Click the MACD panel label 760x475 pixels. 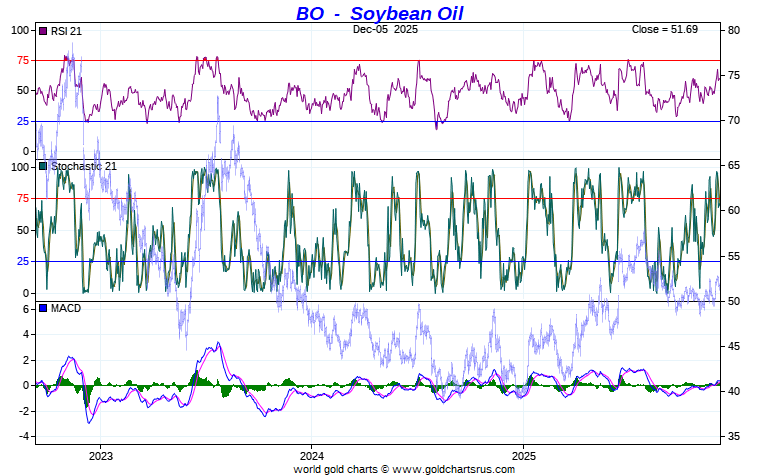click(x=66, y=308)
